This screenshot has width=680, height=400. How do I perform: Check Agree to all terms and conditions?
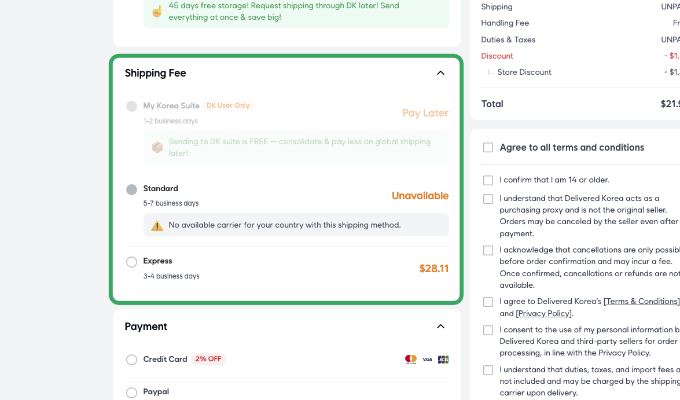coord(488,147)
